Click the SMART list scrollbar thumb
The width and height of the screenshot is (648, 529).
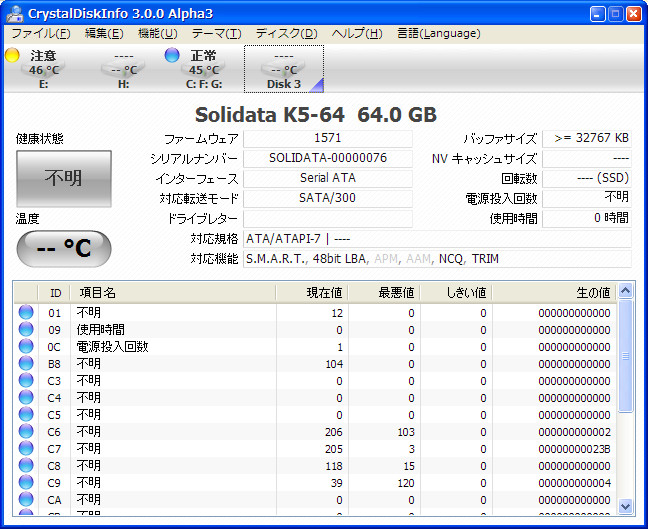pyautogui.click(x=625, y=356)
